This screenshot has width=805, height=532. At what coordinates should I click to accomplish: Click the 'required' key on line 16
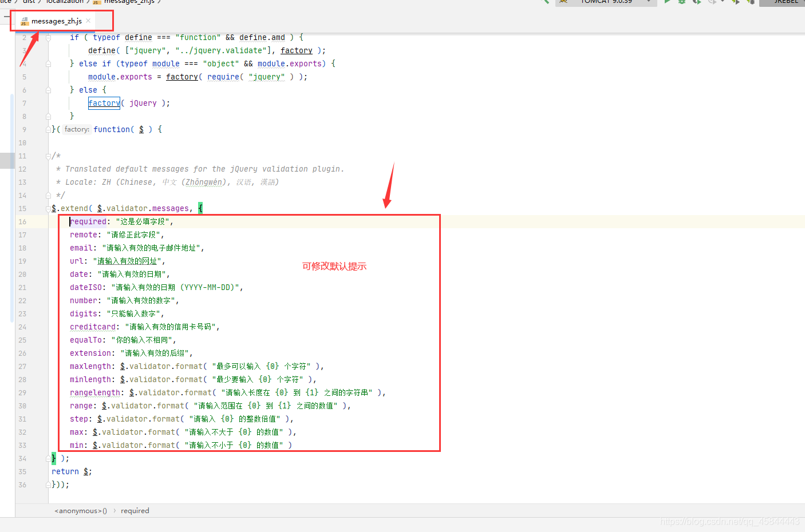(88, 222)
